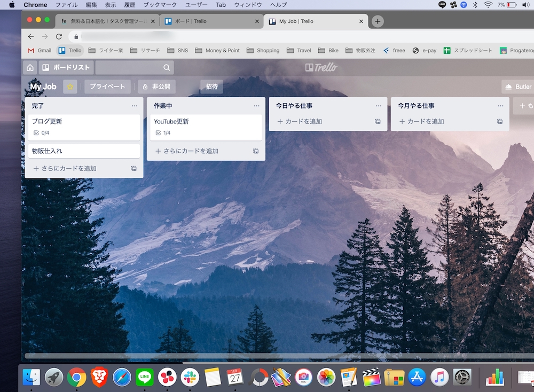The image size is (534, 392).
Task: Switch to the 無料&日本語化 タスク管理 tab
Action: [x=107, y=21]
